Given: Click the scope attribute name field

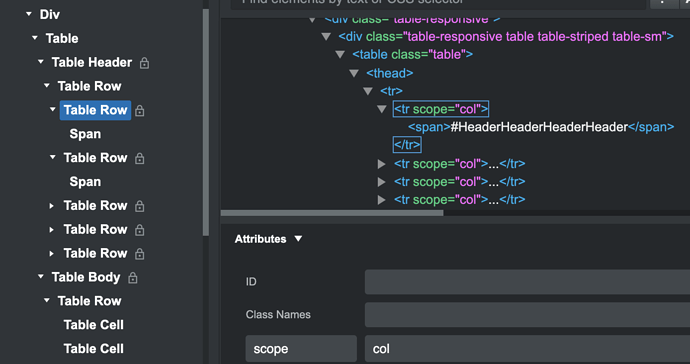Looking at the screenshot, I should (301, 349).
